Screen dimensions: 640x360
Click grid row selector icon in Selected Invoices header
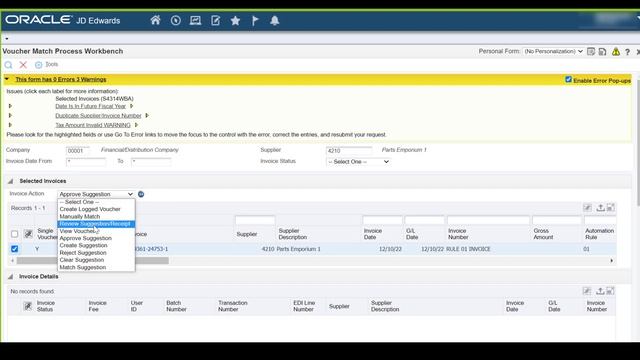pos(28,234)
